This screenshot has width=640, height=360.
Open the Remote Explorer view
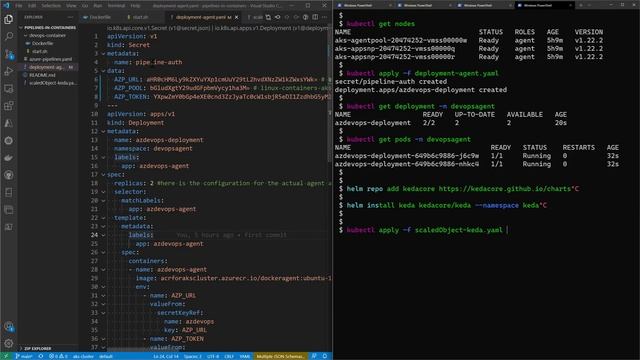pyautogui.click(x=9, y=89)
